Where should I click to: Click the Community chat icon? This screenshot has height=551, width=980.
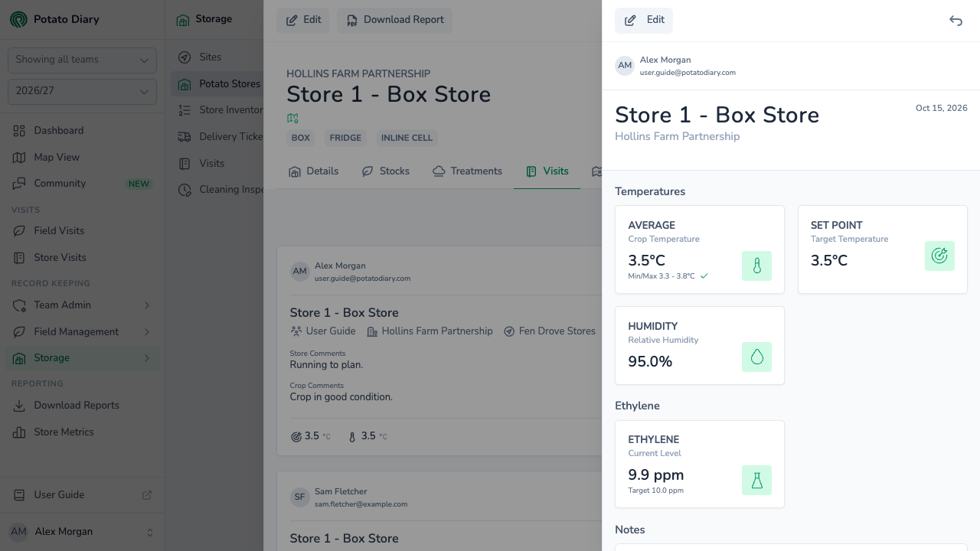[x=19, y=184]
